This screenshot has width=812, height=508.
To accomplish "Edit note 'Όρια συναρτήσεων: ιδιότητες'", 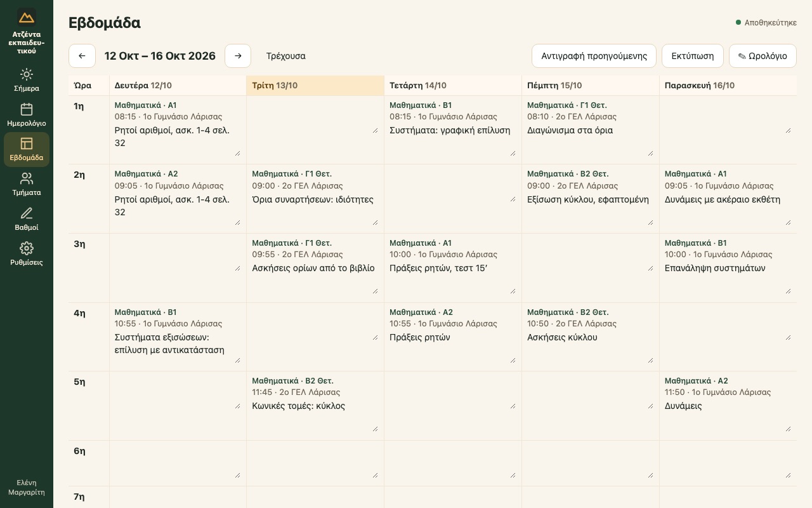I will coord(315,210).
